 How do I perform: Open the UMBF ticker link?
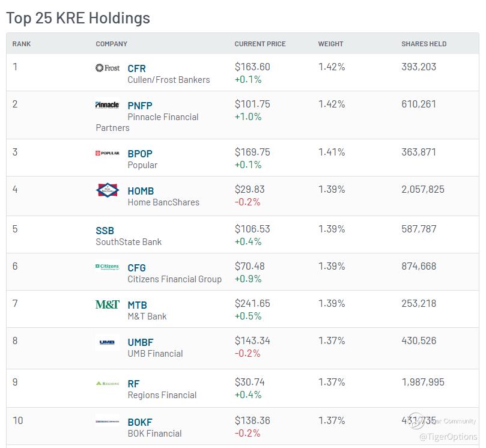pos(141,342)
